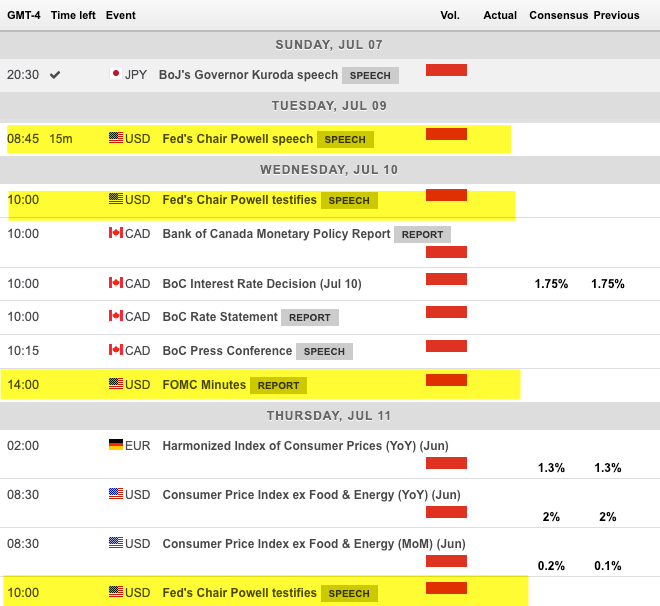Open BoJ's Governor Kuroda speech event
This screenshot has width=660, height=606.
(x=247, y=75)
